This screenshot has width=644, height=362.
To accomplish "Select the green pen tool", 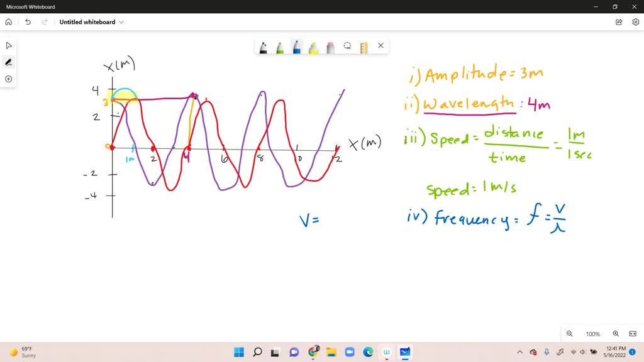I will (x=280, y=46).
